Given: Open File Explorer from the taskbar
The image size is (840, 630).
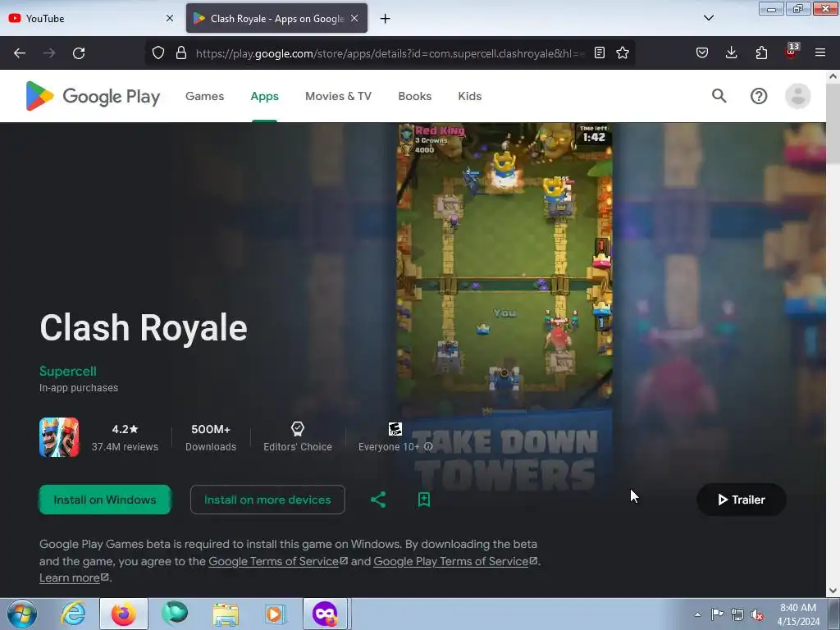Looking at the screenshot, I should tap(226, 614).
